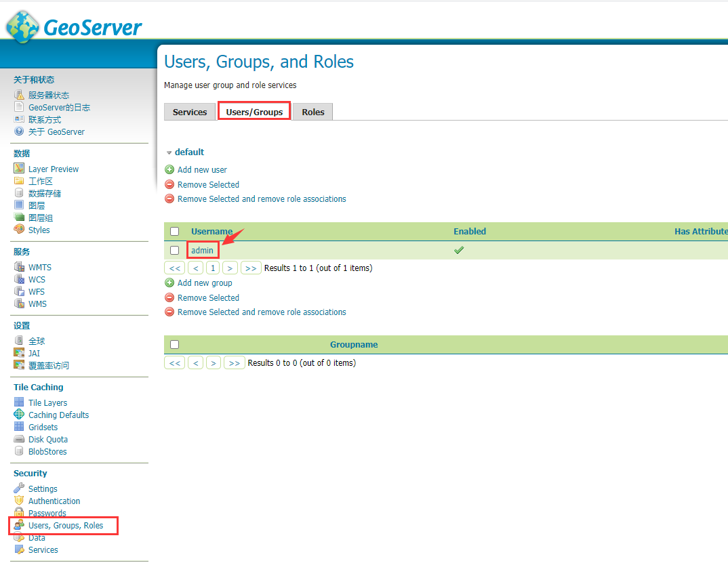Switch to the Services tab

(x=189, y=111)
